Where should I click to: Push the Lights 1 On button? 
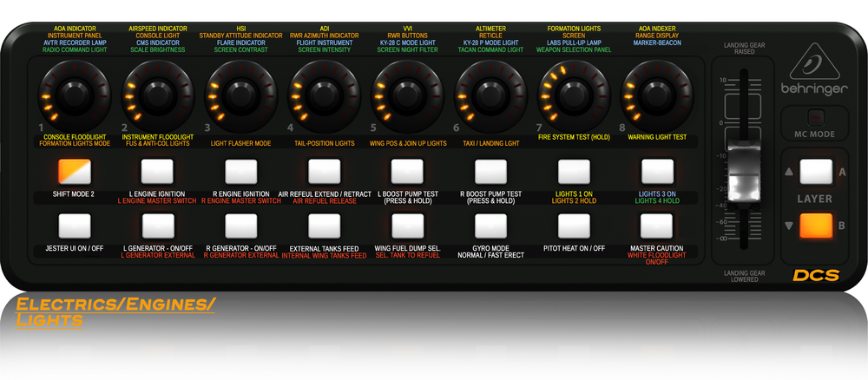click(574, 171)
